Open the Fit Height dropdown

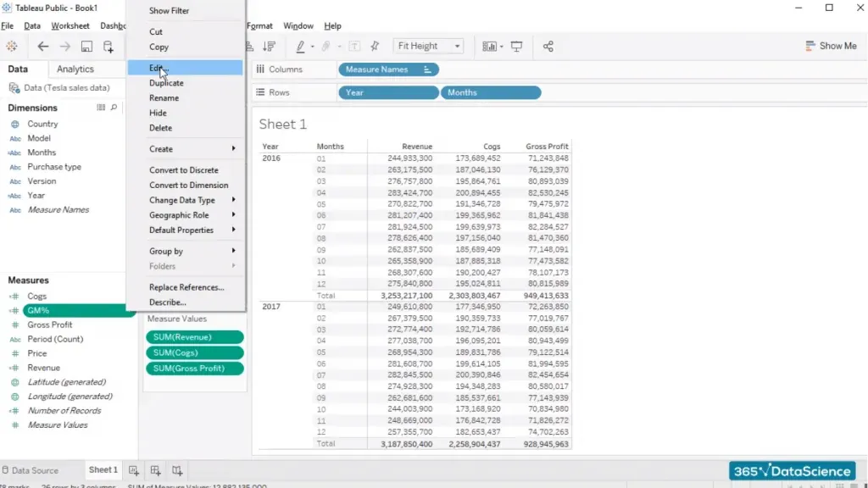coord(430,46)
